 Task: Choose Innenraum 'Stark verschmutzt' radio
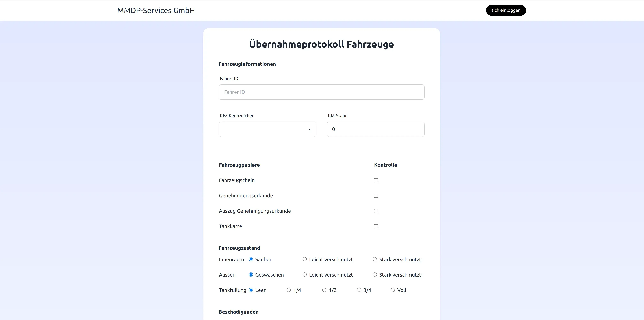pyautogui.click(x=374, y=259)
